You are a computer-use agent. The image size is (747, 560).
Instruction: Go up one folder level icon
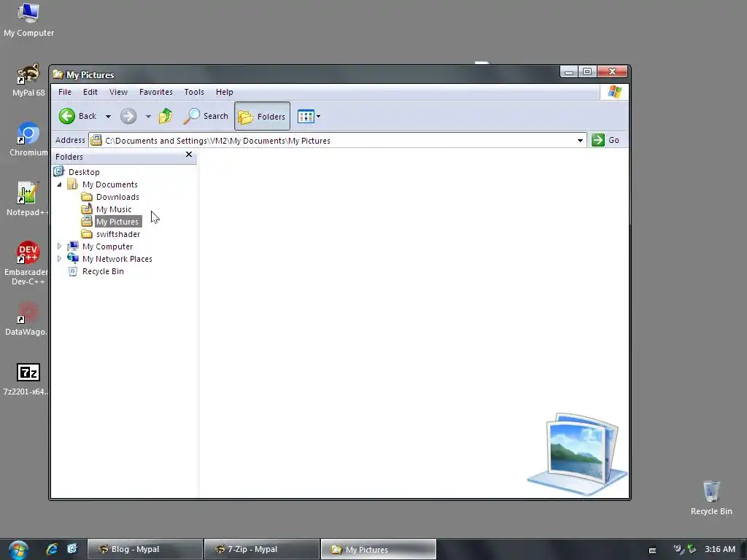tap(166, 116)
